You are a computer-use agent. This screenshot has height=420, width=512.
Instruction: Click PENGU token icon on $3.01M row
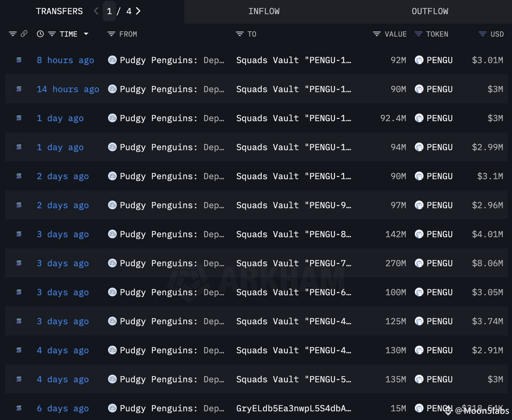point(419,60)
